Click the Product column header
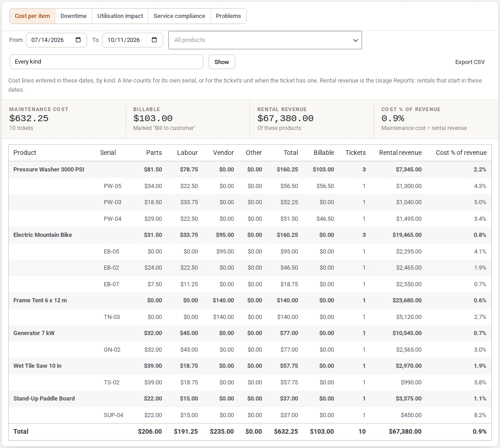The image size is (500, 448). (x=25, y=153)
